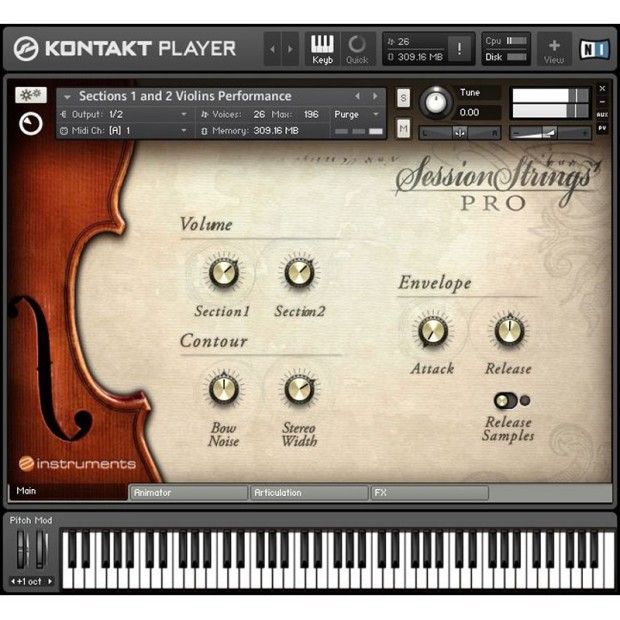This screenshot has height=620, width=620.
Task: Toggle the PV button
Action: [x=602, y=128]
